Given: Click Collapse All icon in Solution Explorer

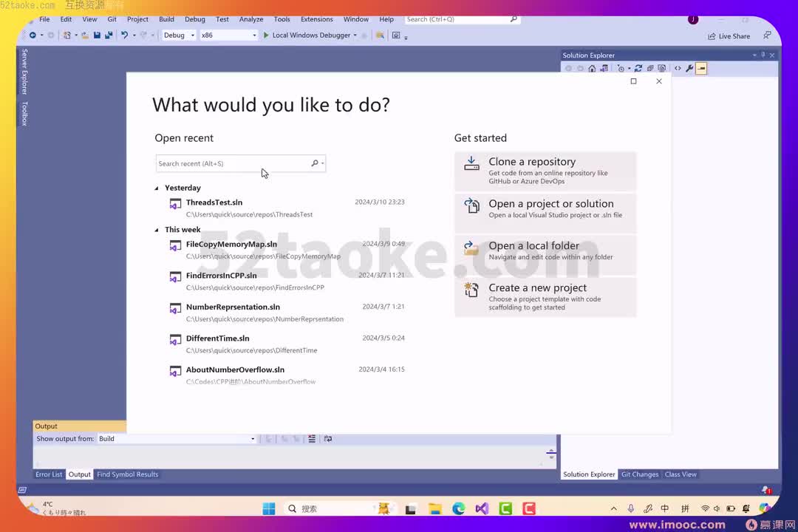Looking at the screenshot, I should click(x=650, y=68).
